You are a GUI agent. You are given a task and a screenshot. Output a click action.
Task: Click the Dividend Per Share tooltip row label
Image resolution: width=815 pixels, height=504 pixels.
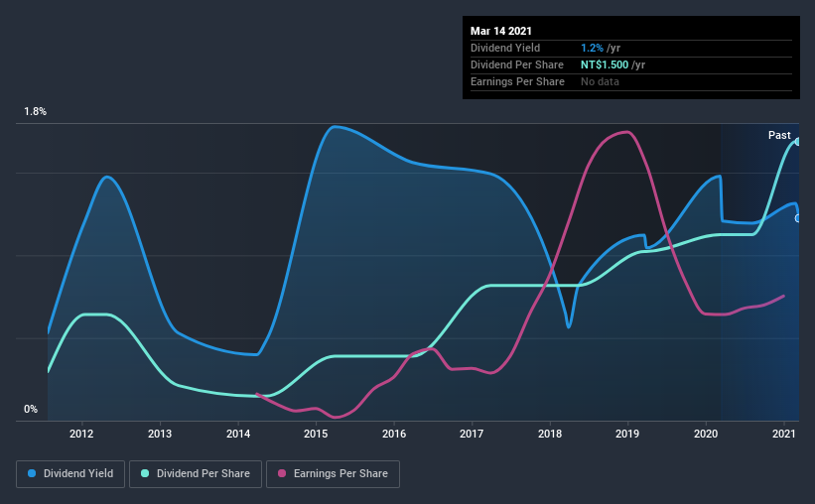point(517,64)
